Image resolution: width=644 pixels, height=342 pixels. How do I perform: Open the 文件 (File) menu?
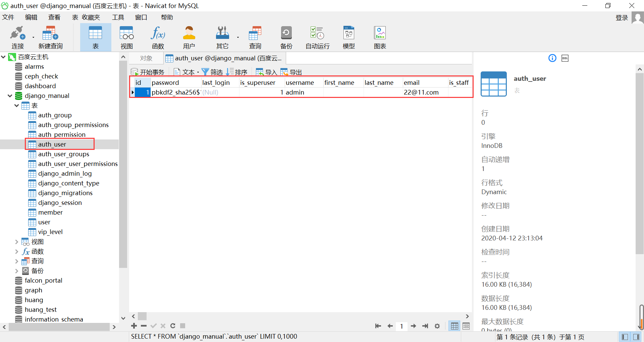(8, 17)
